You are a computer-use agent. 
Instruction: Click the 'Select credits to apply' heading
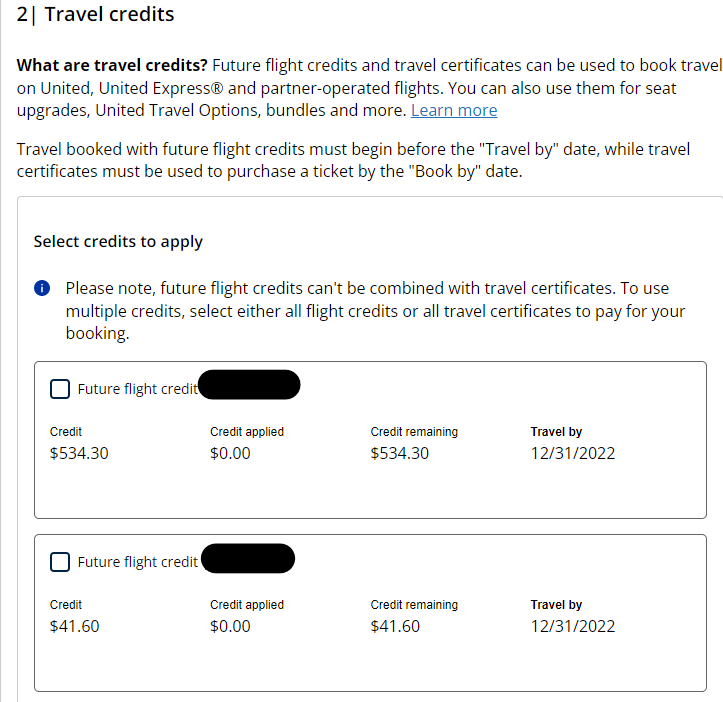click(118, 241)
